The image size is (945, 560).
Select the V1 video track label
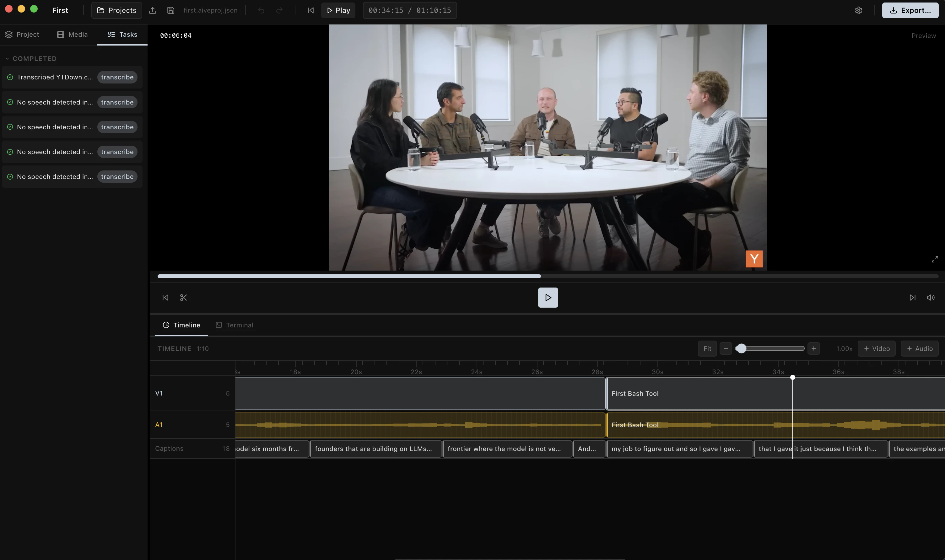pyautogui.click(x=159, y=393)
